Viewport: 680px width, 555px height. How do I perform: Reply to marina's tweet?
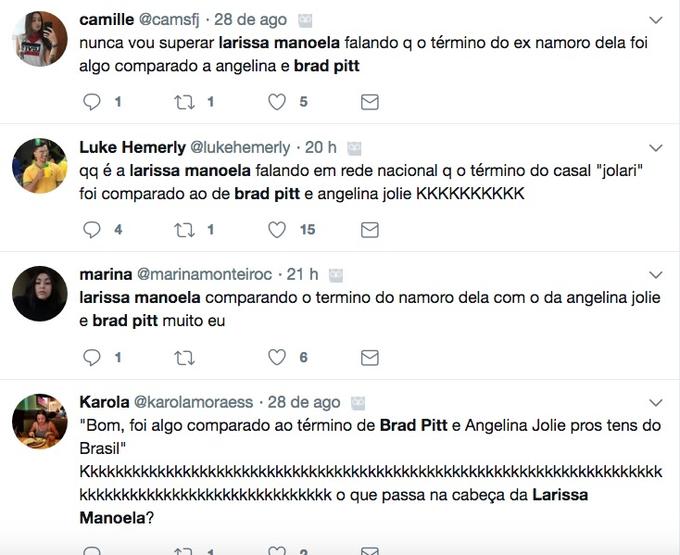coord(92,358)
